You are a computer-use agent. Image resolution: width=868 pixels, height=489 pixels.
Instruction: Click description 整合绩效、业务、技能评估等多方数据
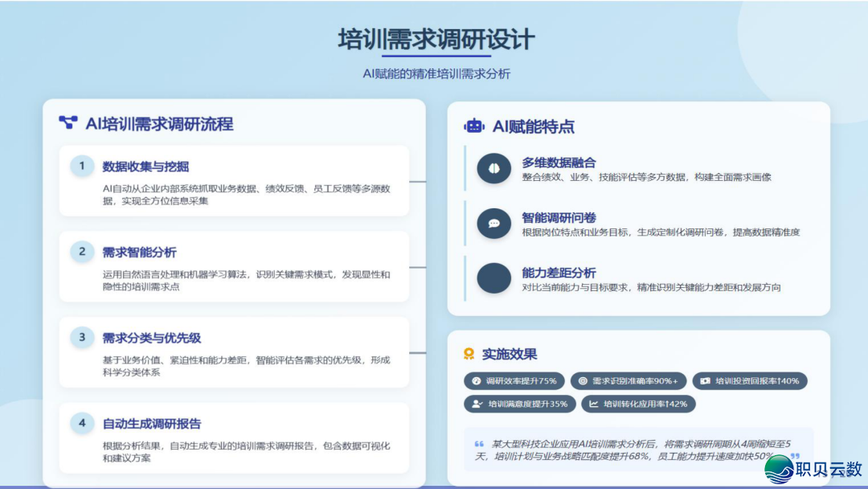coord(646,177)
